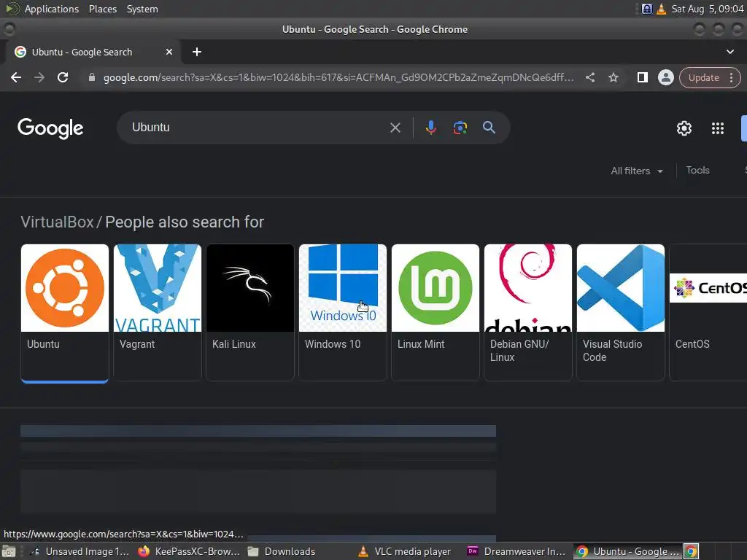Open a new tab with plus button

click(x=197, y=52)
